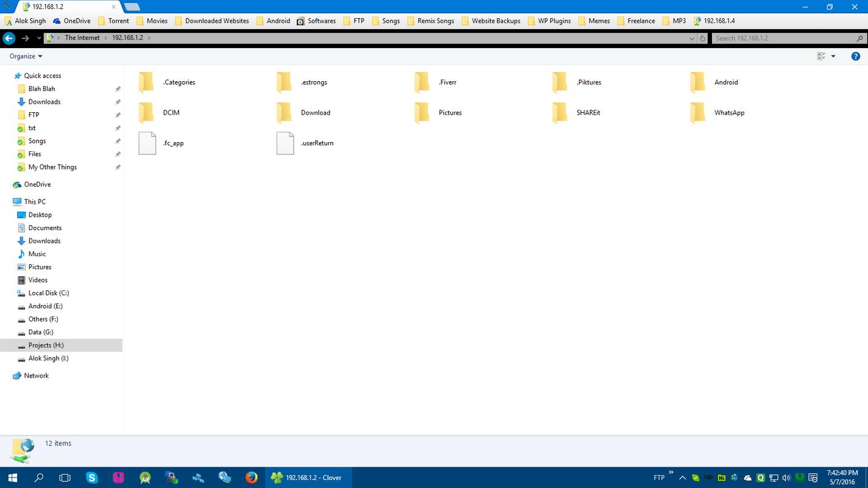
Task: Click The Internet in address breadcrumb
Action: click(82, 38)
